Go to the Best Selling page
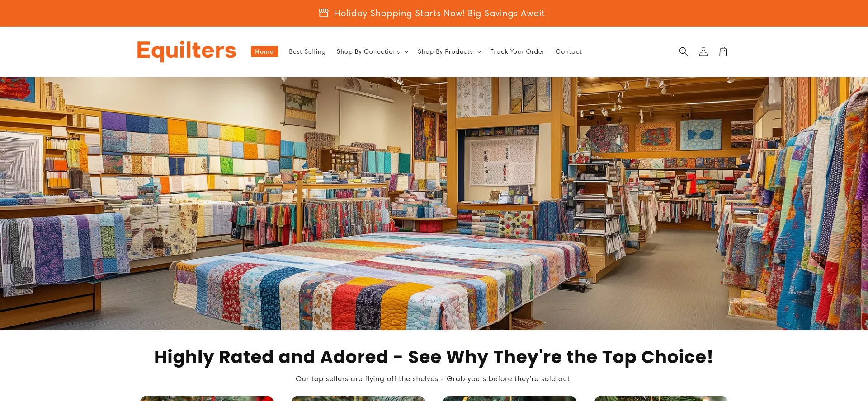Image resolution: width=868 pixels, height=401 pixels. pyautogui.click(x=307, y=52)
